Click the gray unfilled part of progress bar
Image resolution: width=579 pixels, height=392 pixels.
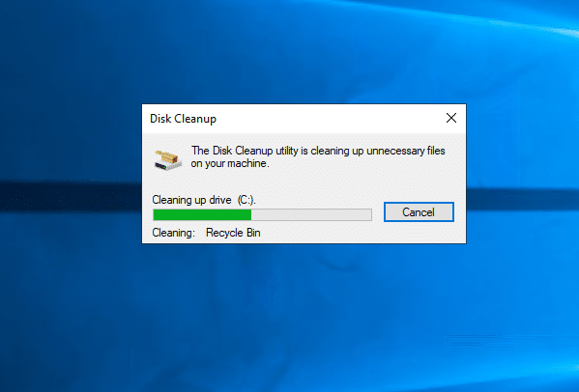[311, 214]
